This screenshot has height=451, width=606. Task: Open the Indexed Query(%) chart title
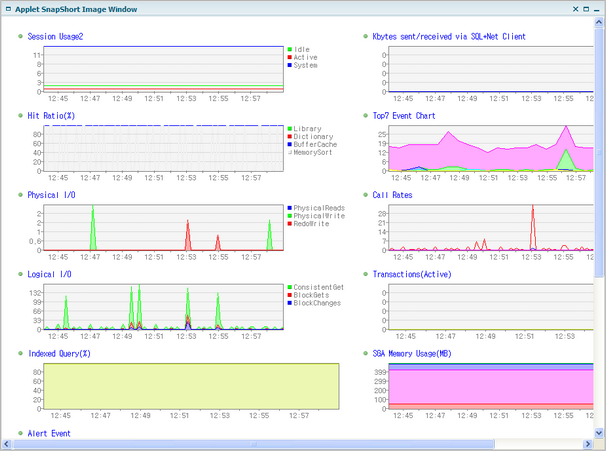(59, 353)
